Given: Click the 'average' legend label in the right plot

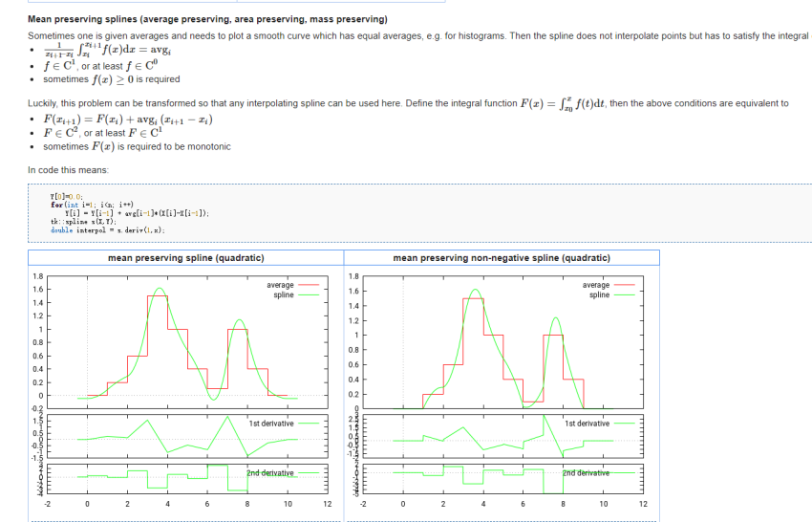Looking at the screenshot, I should 595,285.
